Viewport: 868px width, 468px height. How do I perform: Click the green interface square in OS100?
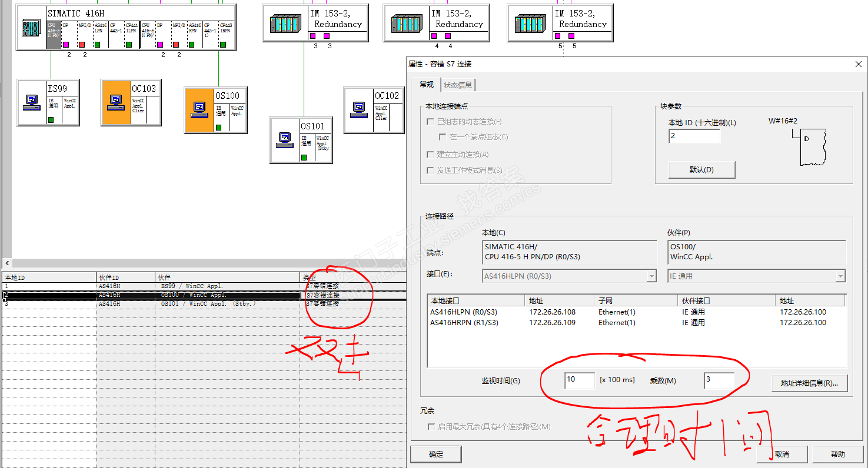(219, 127)
